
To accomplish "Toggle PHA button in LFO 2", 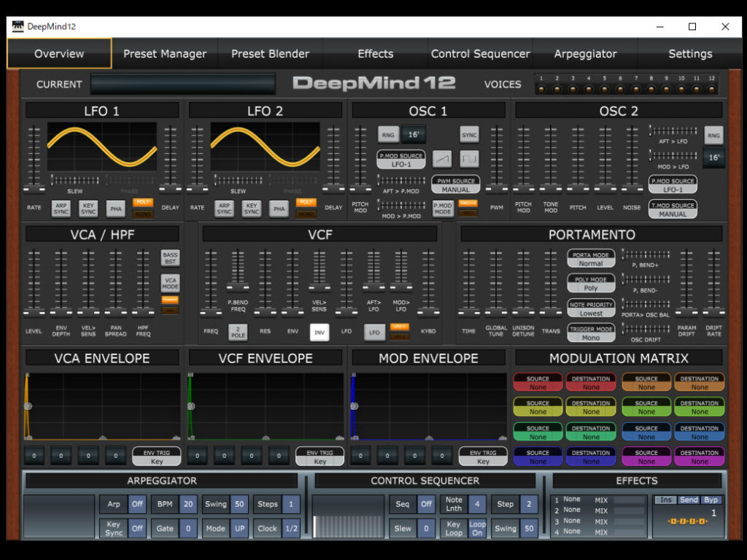I will tap(279, 209).
